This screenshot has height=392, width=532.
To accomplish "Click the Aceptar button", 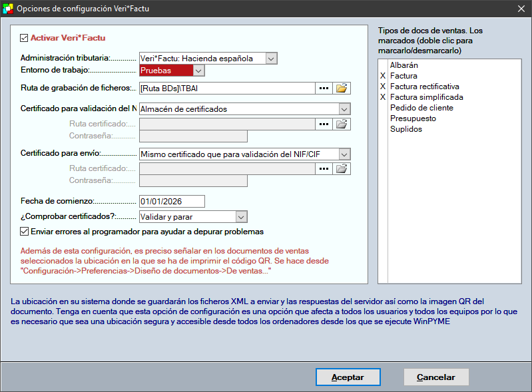I will 348,377.
